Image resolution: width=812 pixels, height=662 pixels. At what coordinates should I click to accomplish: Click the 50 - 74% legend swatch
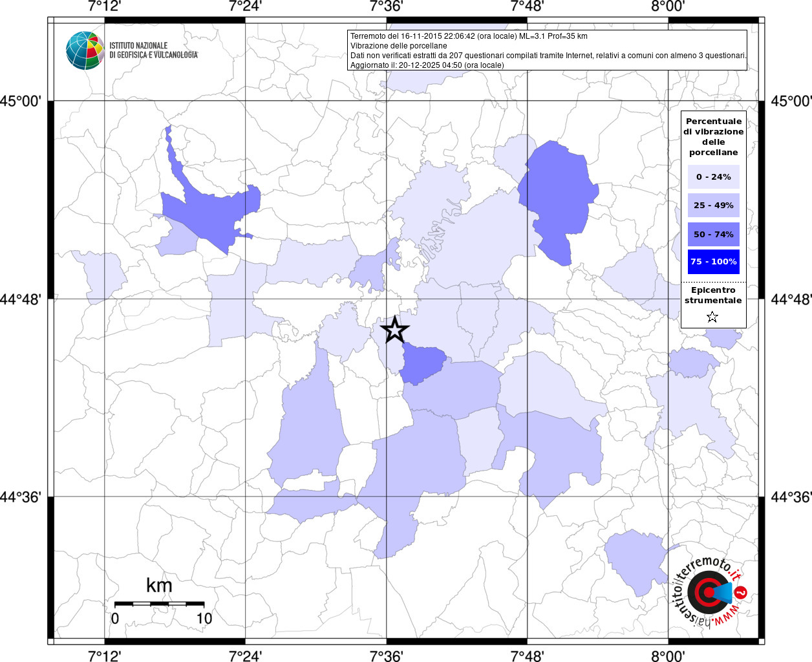(714, 234)
